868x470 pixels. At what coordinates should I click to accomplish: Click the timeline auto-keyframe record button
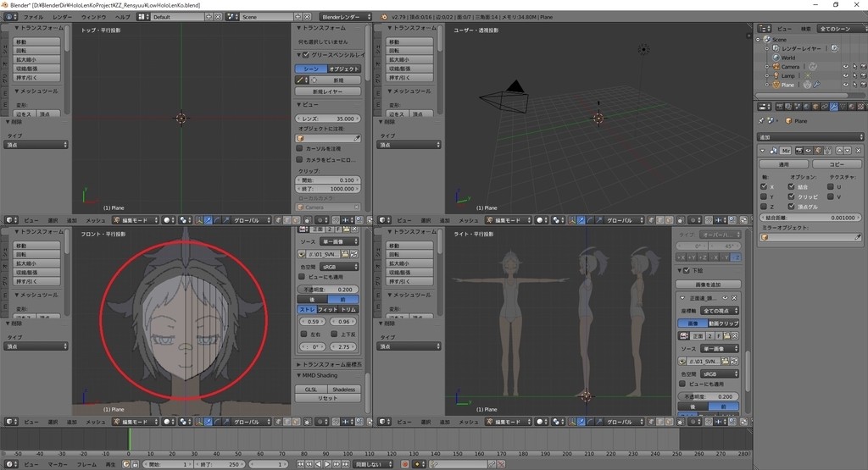tap(404, 464)
